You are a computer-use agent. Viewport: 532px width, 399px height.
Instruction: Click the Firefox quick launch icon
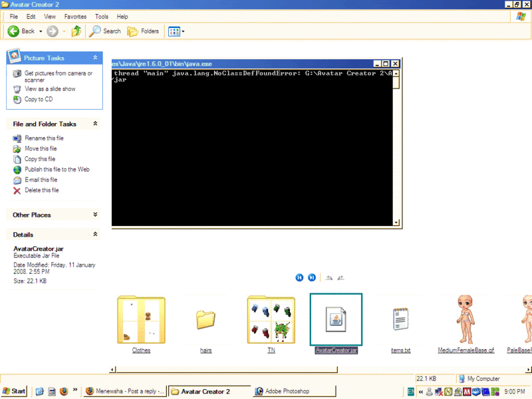point(64,391)
